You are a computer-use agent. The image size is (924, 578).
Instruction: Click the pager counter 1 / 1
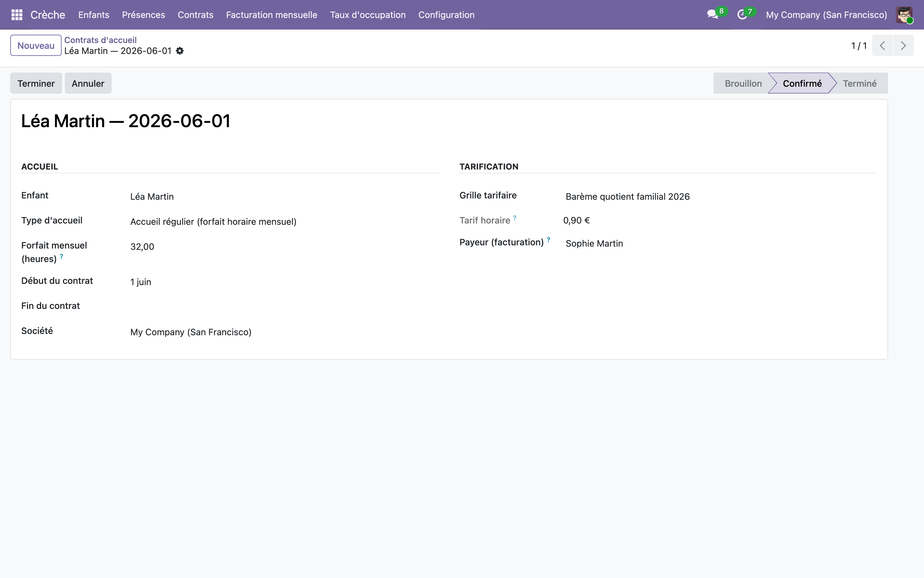tap(859, 46)
